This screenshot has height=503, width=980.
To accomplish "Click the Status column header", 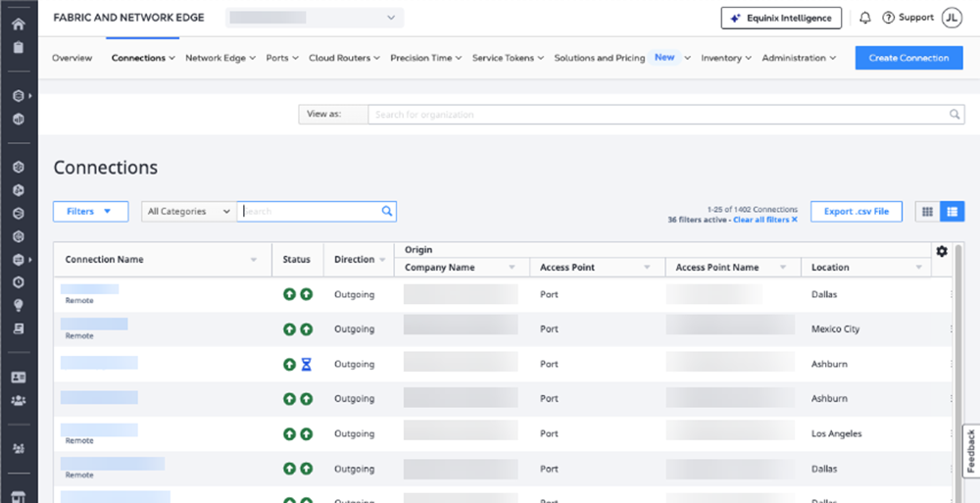I will (x=296, y=260).
